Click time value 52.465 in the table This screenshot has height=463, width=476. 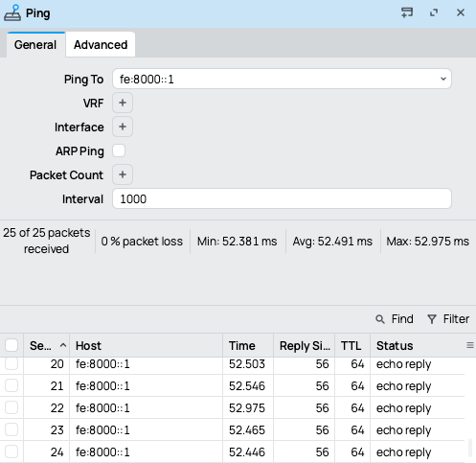[247, 430]
